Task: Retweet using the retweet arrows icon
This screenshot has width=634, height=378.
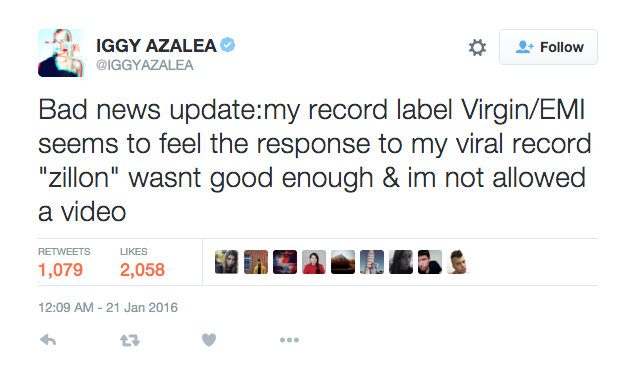Action: [130, 340]
